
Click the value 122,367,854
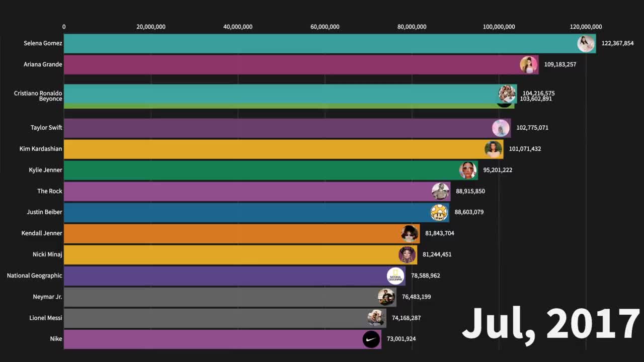(617, 43)
